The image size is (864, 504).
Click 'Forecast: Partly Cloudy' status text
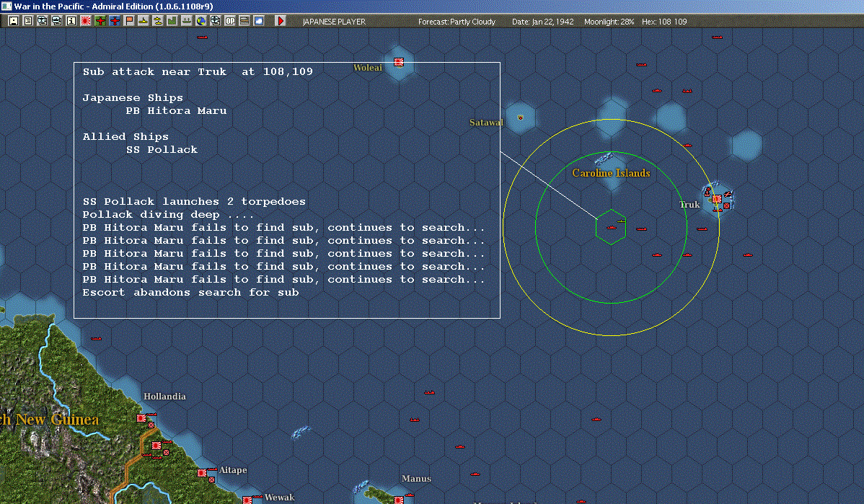[x=457, y=22]
